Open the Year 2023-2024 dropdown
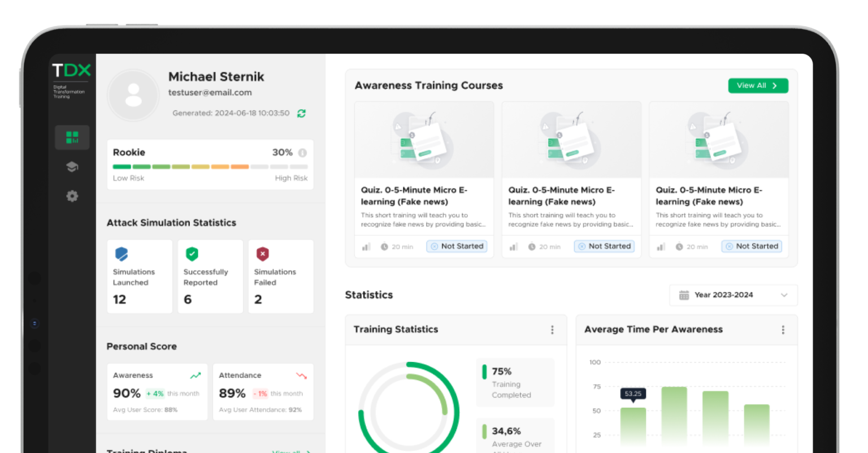 [733, 295]
